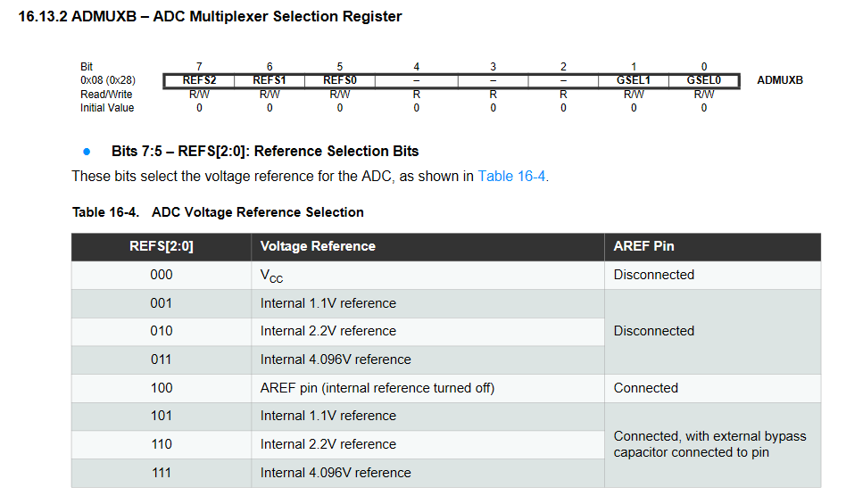Click the GSEL0 bit cell

click(703, 80)
